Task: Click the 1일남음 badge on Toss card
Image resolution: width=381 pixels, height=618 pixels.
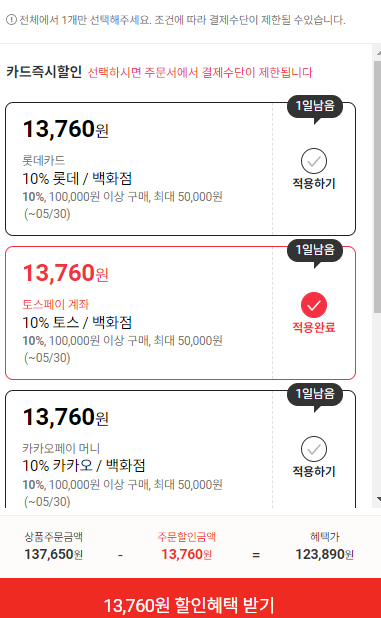Action: click(315, 249)
